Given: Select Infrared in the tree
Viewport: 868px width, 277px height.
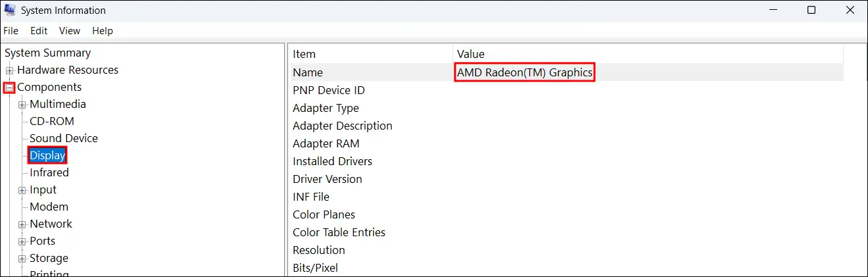Looking at the screenshot, I should coord(49,172).
